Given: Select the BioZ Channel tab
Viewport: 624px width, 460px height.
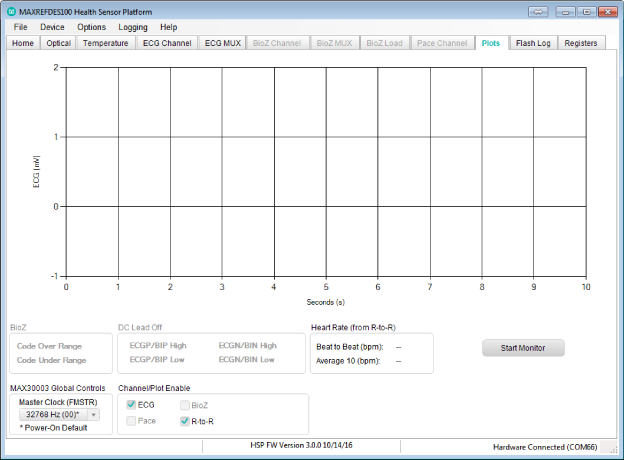Looking at the screenshot, I should [277, 43].
